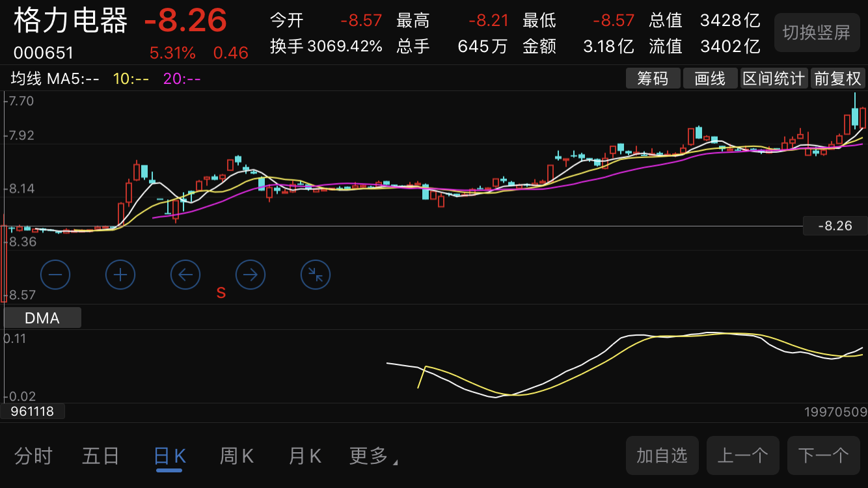Zoom out the chart with minus icon
868x488 pixels.
pyautogui.click(x=55, y=275)
